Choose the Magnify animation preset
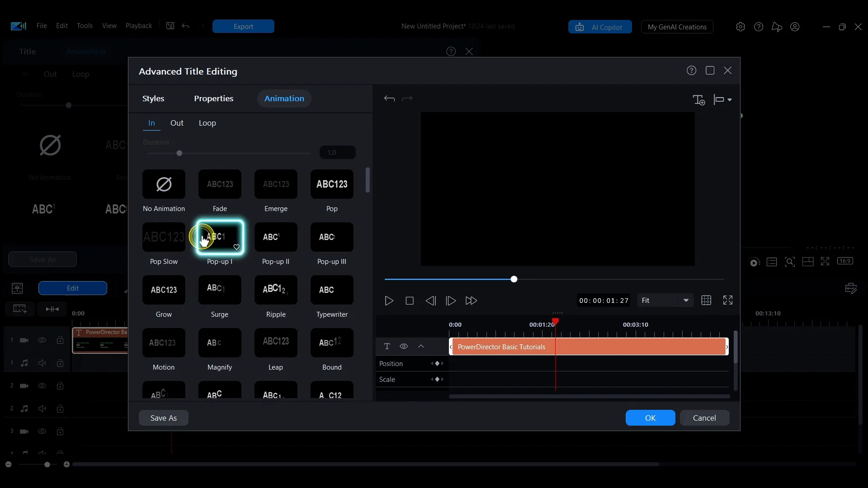Screen dimensions: 868x488 tap(220, 343)
